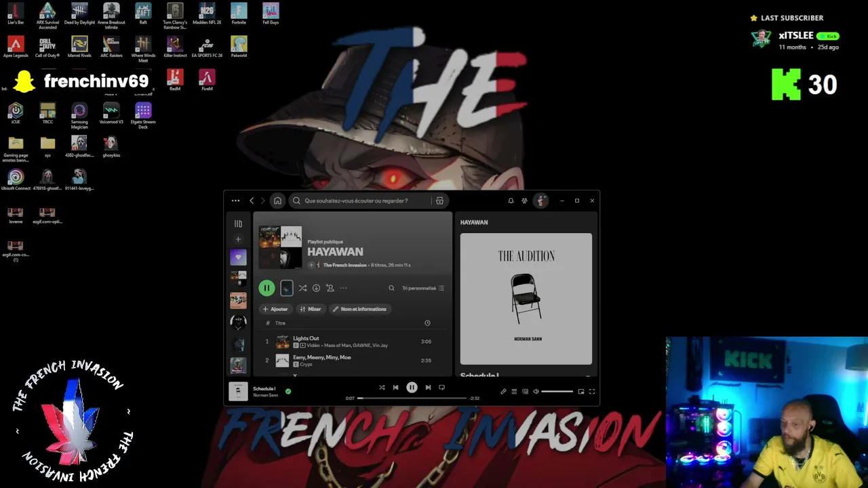Select the Lights Out track row
Viewport: 868px width, 488px height.
pos(353,342)
